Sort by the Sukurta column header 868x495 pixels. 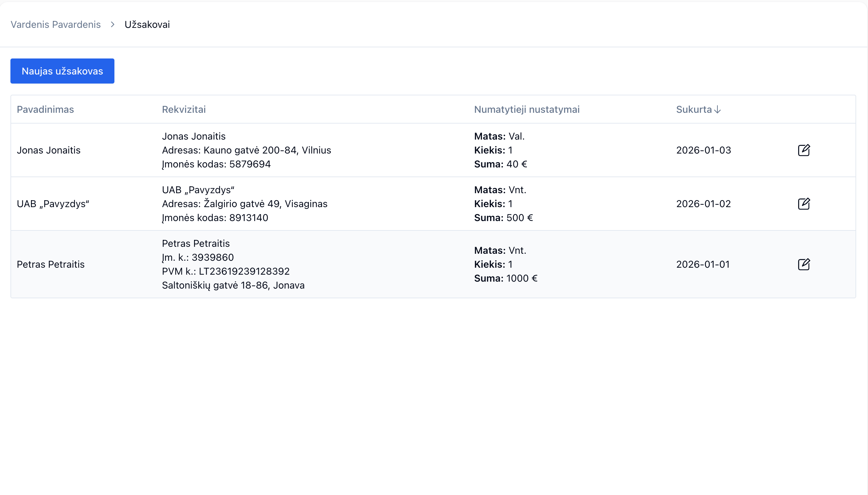(x=694, y=109)
